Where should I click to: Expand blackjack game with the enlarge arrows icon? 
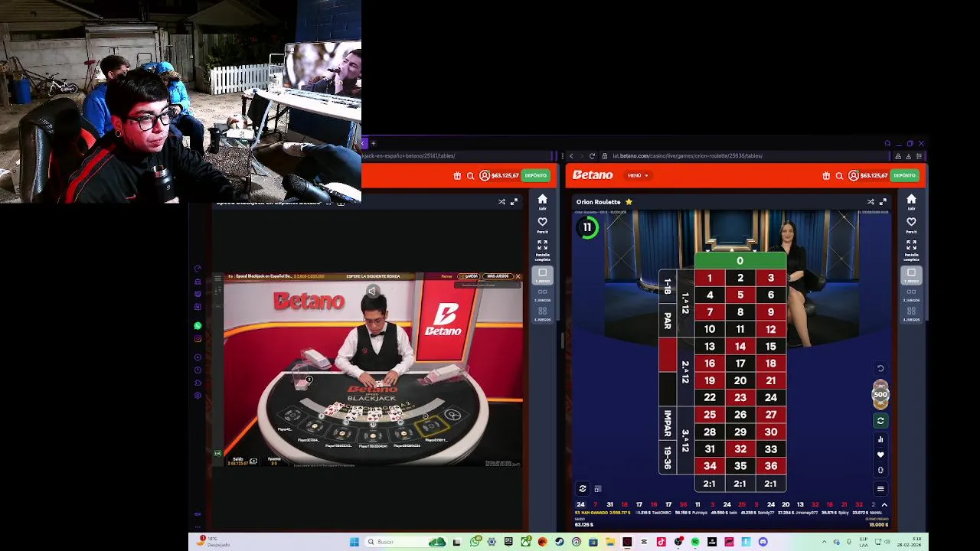tap(514, 202)
